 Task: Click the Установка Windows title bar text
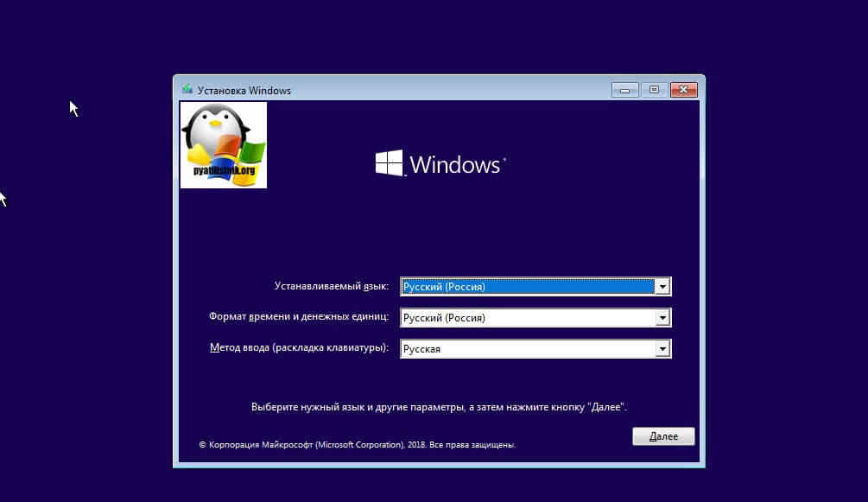[x=244, y=91]
